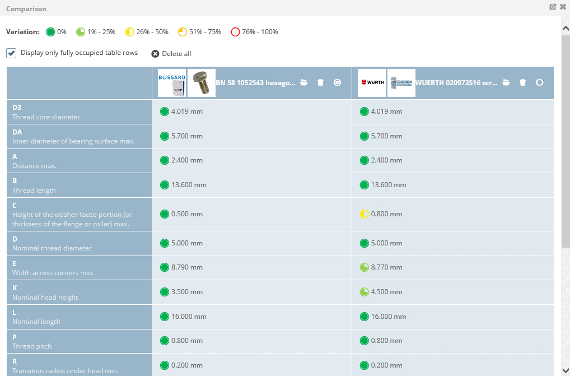Screen dimensions: 570x376
Task: Click Wurth manufacturer logo thumbnail
Action: coord(372,83)
